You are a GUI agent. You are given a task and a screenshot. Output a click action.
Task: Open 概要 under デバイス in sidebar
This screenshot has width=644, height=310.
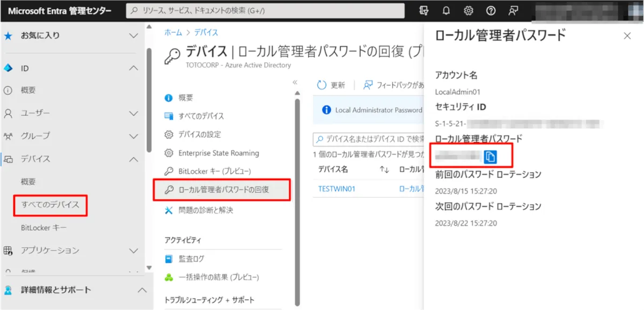tap(28, 182)
